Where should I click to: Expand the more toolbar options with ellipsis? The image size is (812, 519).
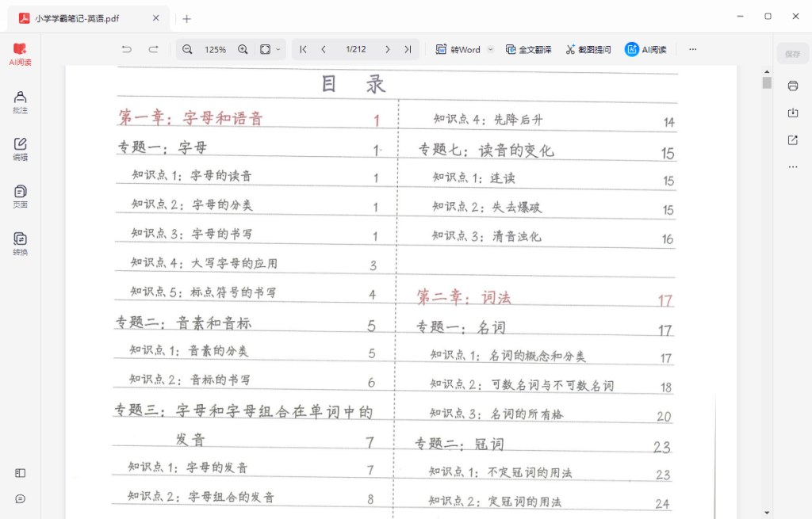coord(691,49)
